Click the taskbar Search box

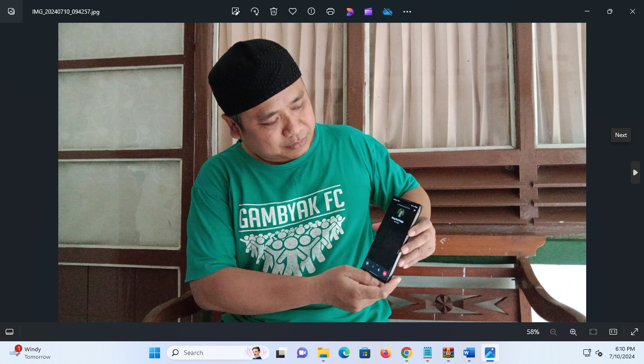(x=218, y=353)
